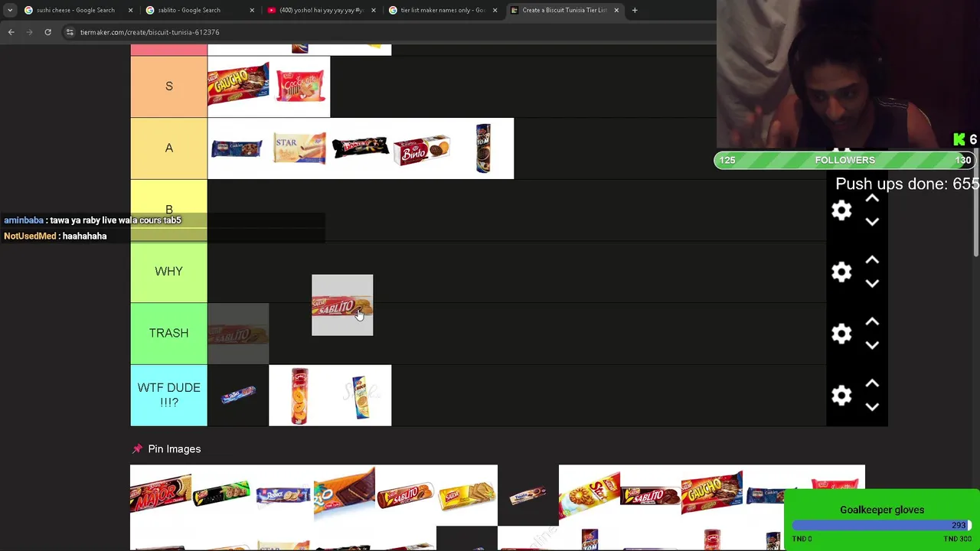Select the STAR wafer image in A tier
The height and width of the screenshot is (551, 980).
point(299,148)
